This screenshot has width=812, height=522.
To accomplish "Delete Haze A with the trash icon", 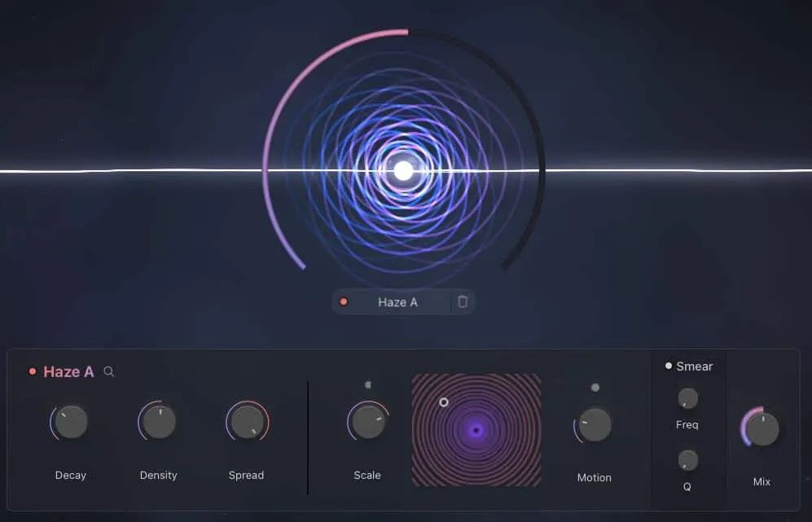I will [463, 301].
